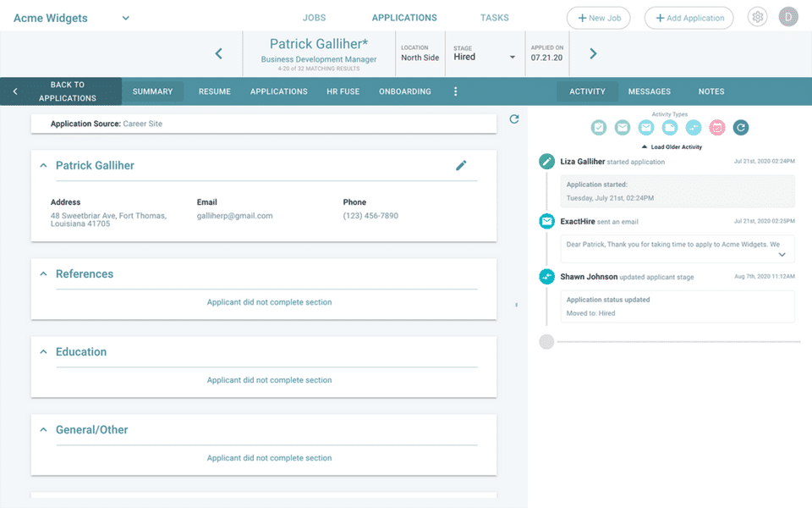Collapse the Education section
The height and width of the screenshot is (508, 812).
tap(43, 352)
